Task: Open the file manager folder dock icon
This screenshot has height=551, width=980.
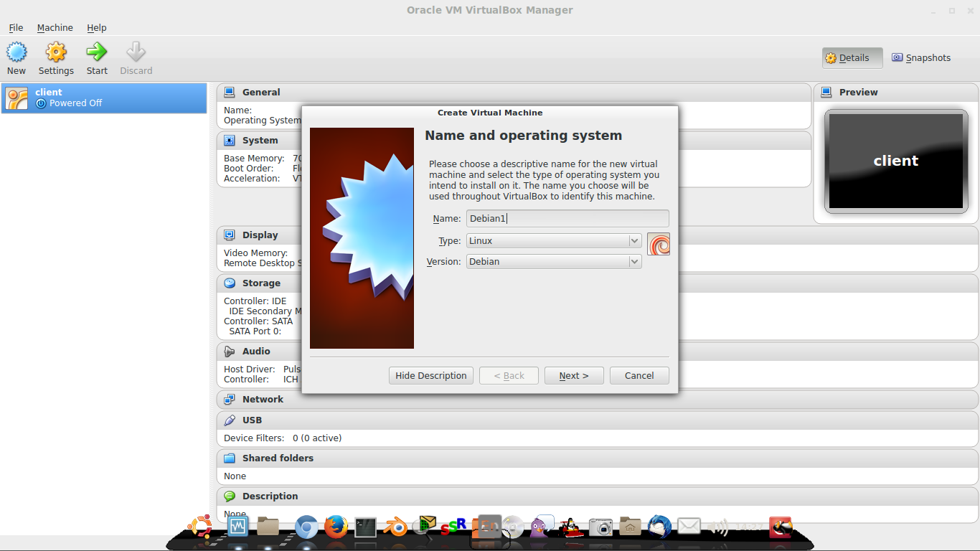Action: point(268,527)
